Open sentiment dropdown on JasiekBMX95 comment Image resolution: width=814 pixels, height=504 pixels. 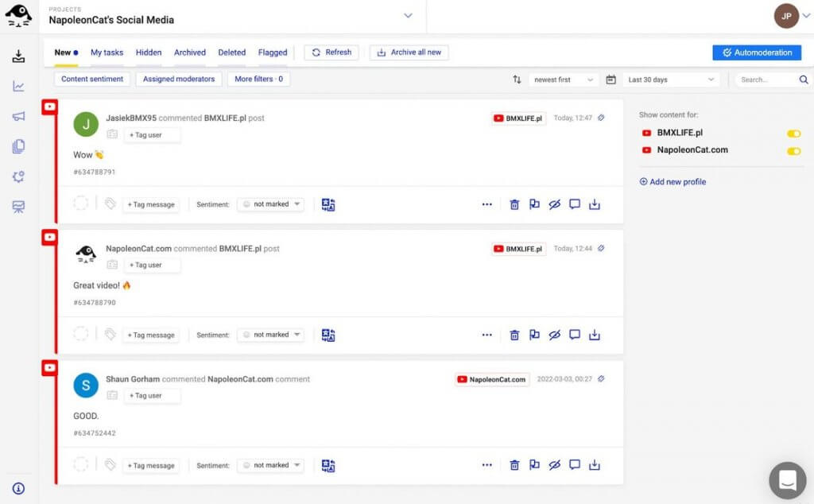[271, 204]
